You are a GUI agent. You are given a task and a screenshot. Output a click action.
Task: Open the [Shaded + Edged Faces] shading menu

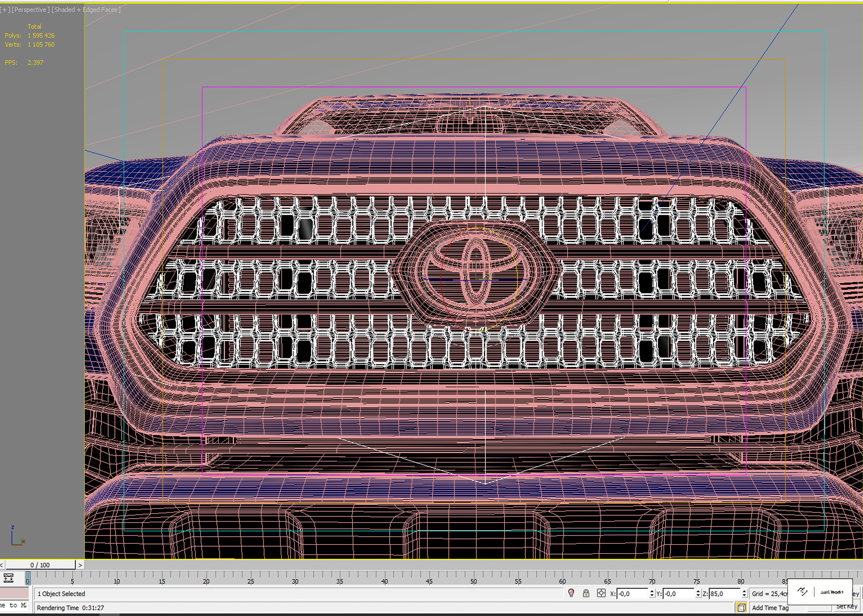click(86, 9)
